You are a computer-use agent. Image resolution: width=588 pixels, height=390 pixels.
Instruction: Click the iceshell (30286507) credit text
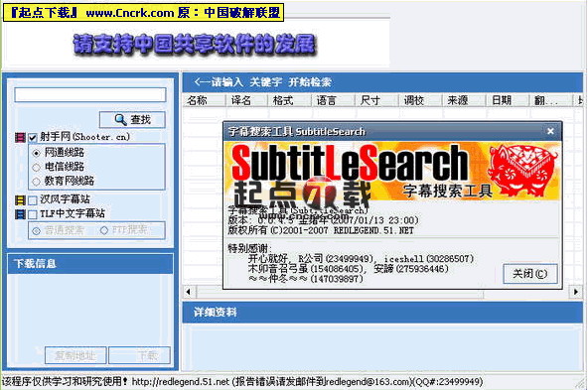[x=429, y=258]
